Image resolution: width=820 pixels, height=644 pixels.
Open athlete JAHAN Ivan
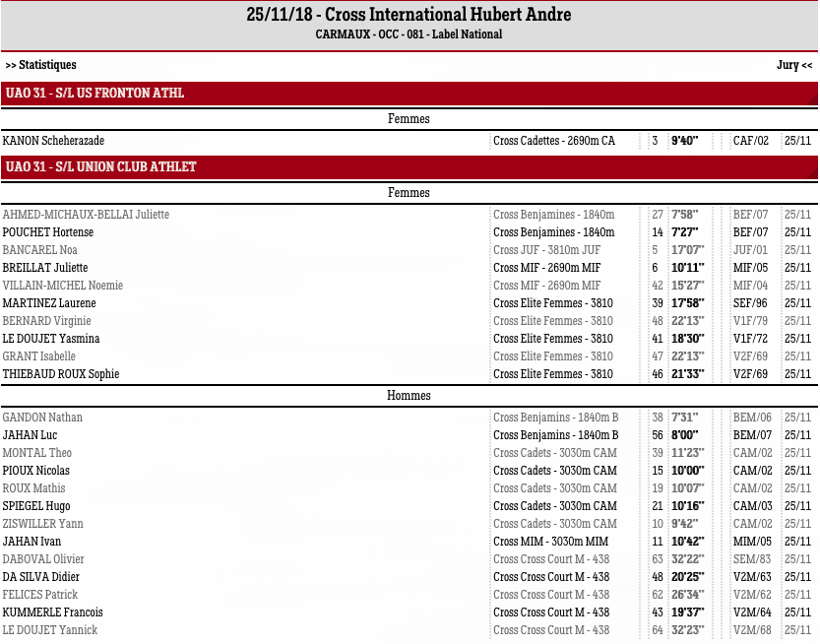point(32,542)
